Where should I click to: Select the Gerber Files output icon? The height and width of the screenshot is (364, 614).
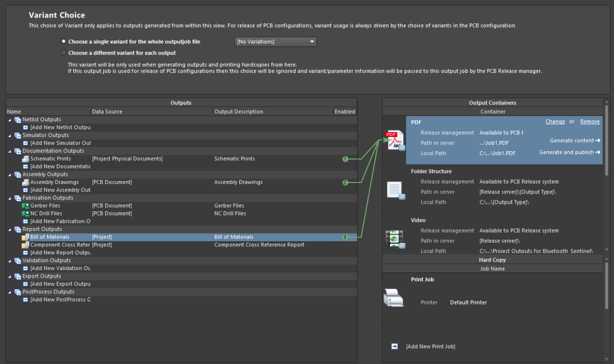[x=25, y=206]
